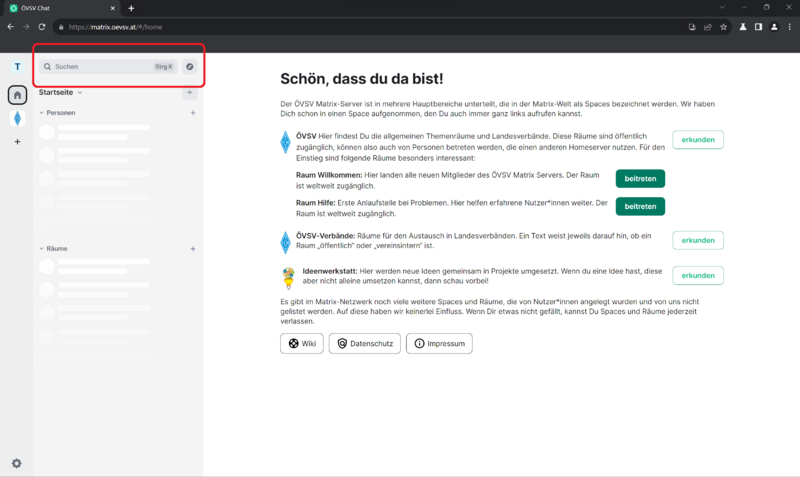Click the Suchen search field
The height and width of the screenshot is (477, 800).
(x=108, y=67)
